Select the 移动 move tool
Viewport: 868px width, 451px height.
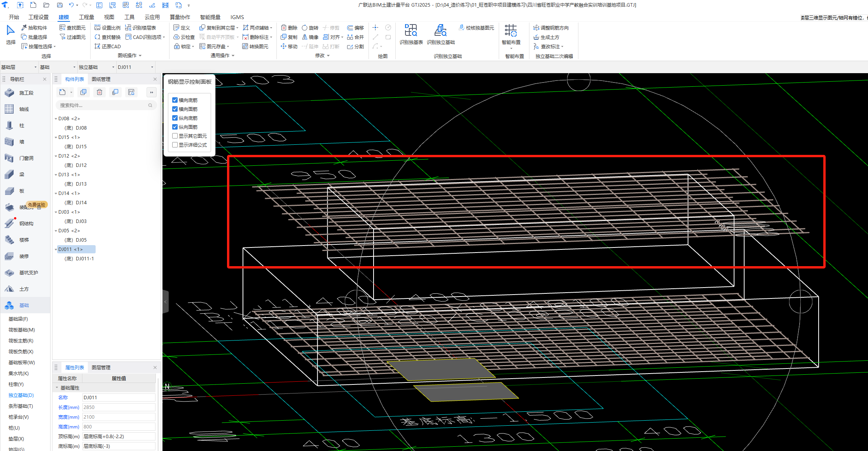[289, 46]
